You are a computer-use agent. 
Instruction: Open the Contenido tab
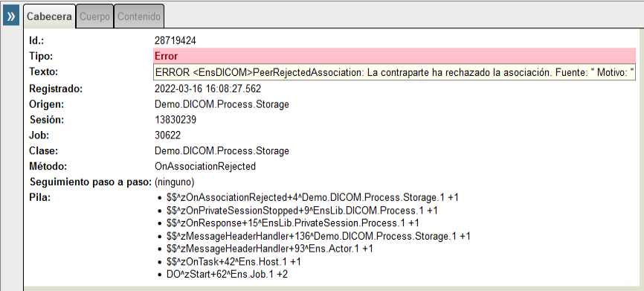click(x=139, y=17)
